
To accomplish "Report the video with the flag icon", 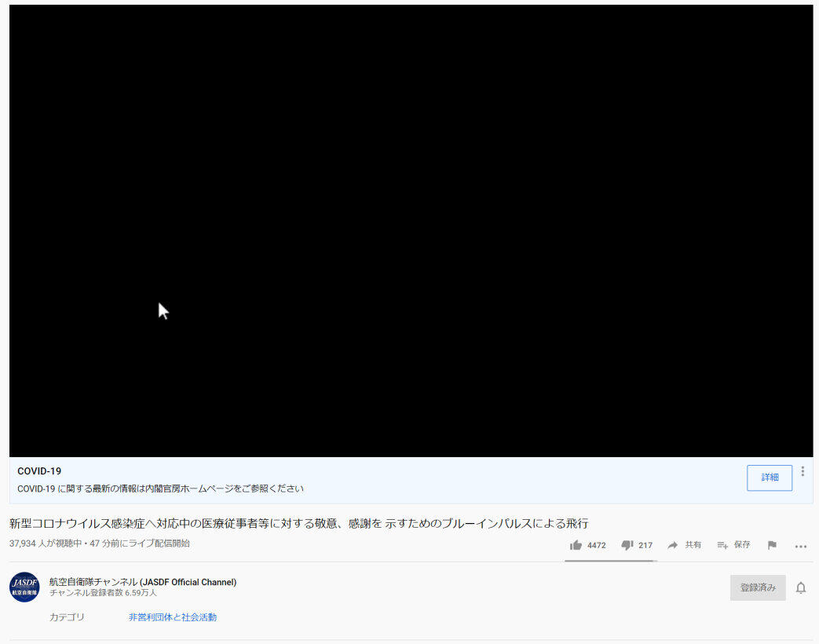I will (x=772, y=545).
